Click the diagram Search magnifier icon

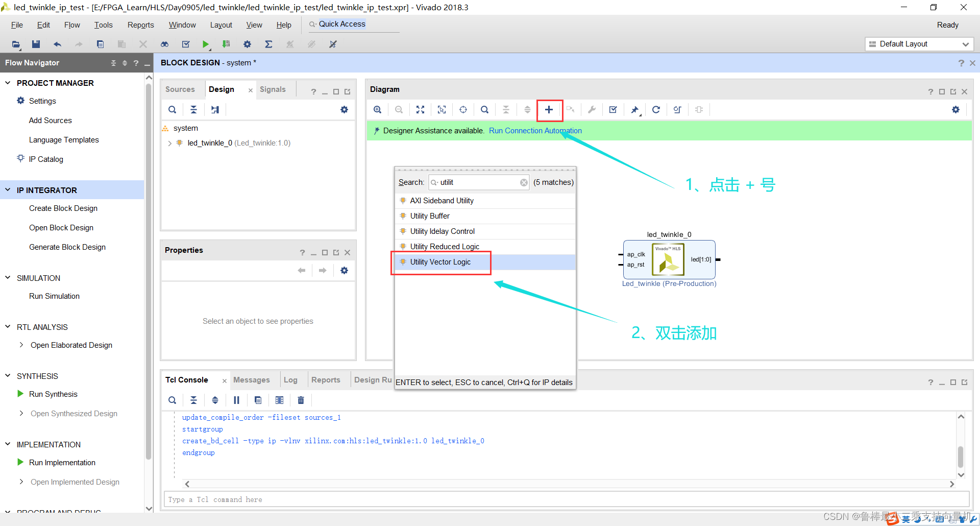point(484,110)
